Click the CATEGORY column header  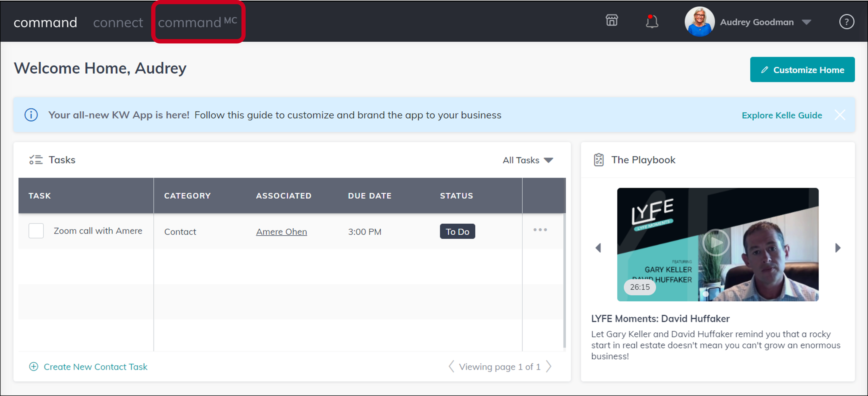(x=187, y=196)
